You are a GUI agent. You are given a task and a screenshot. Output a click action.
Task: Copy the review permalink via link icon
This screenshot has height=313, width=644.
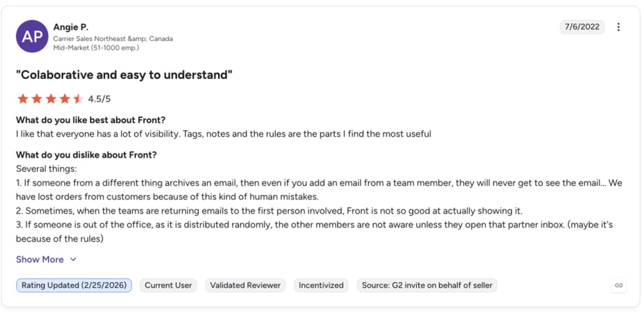[619, 285]
